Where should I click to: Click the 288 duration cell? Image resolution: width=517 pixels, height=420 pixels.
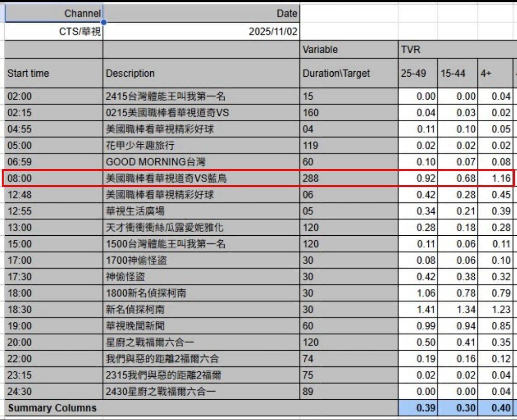pos(348,178)
